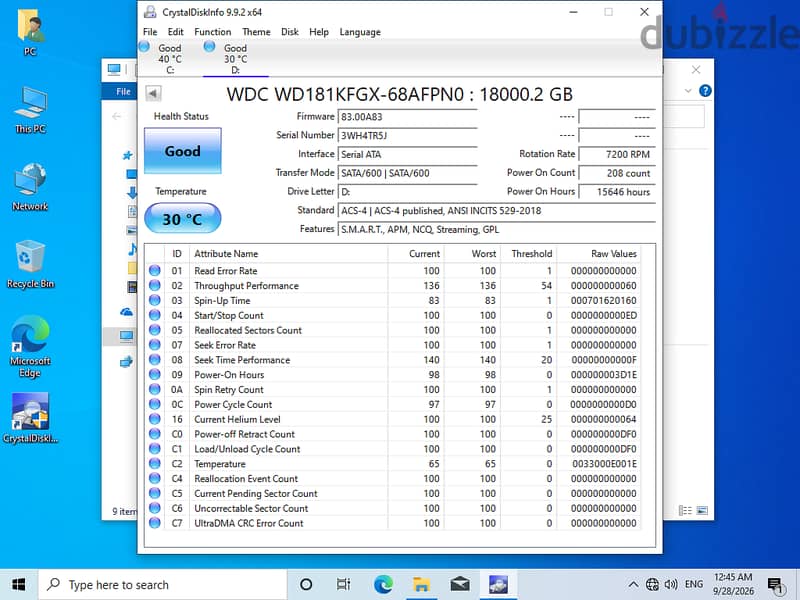The width and height of the screenshot is (800, 600).
Task: Open the Disk menu
Action: (290, 32)
